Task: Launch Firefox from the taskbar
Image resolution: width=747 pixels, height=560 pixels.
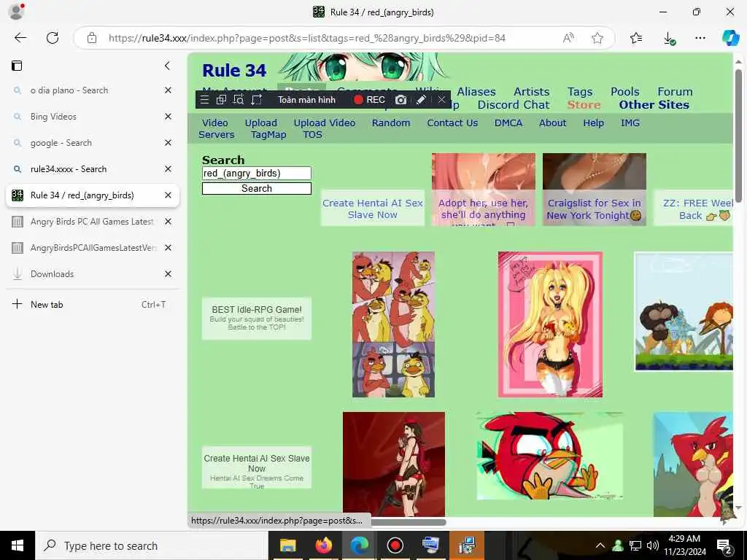Action: (324, 545)
